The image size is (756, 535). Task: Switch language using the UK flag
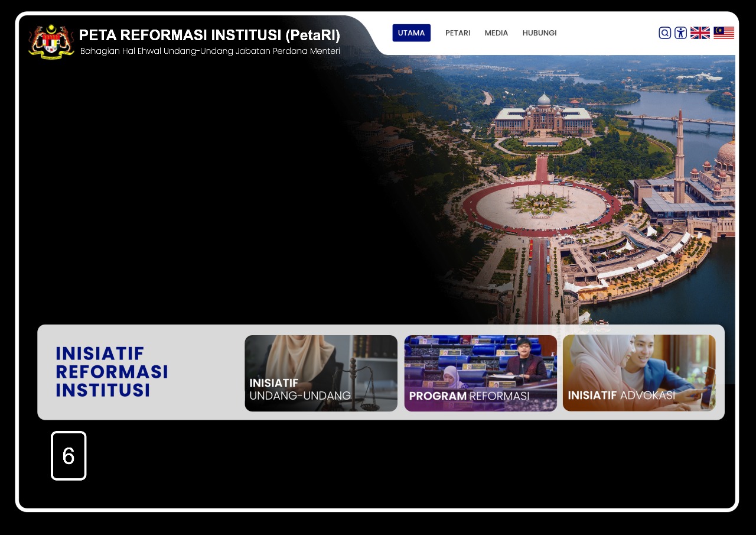[x=700, y=33]
